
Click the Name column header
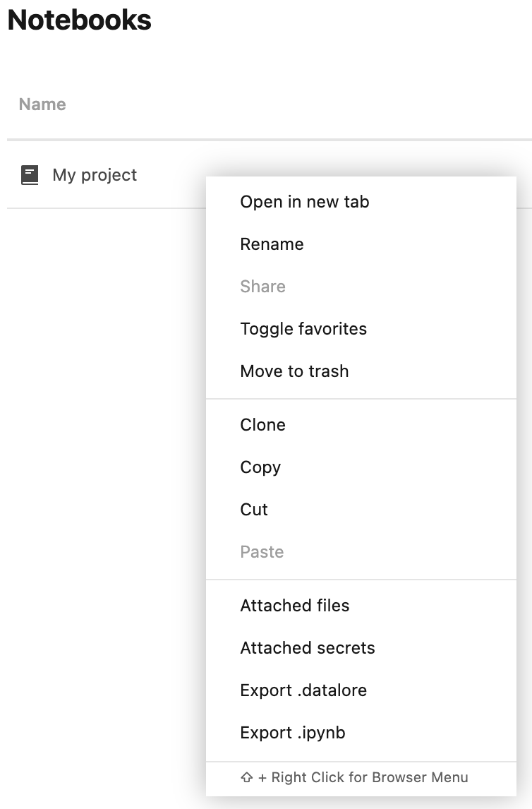point(42,104)
